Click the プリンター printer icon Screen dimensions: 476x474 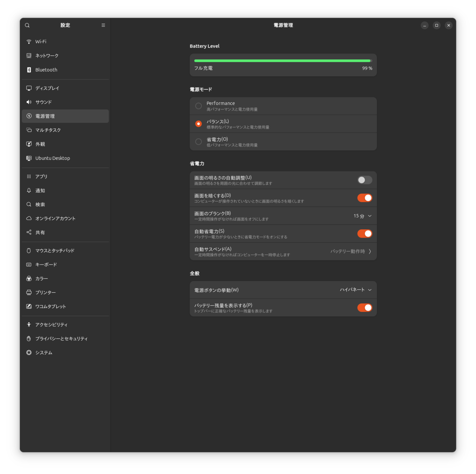point(29,293)
